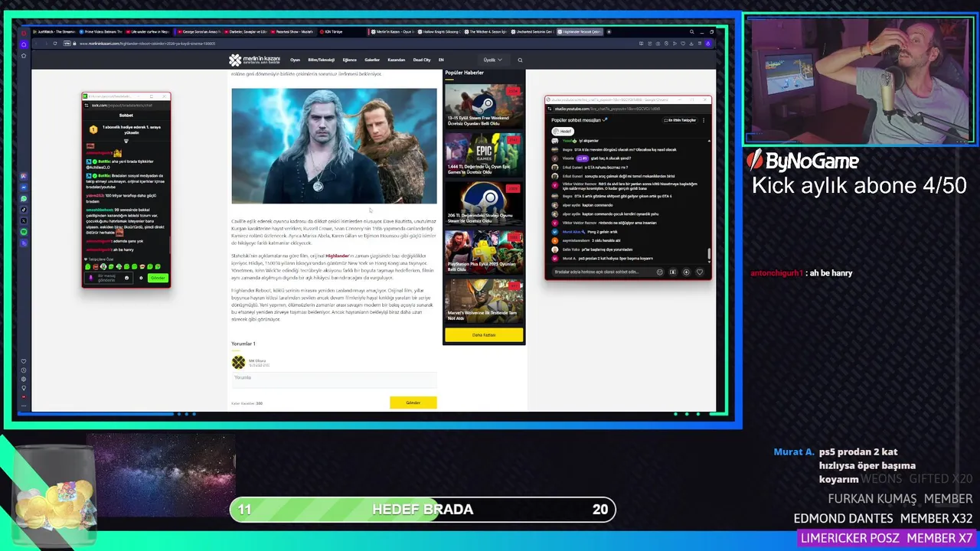The width and height of the screenshot is (980, 551).
Task: Click the green Gönder button in Kick chat
Action: (158, 278)
